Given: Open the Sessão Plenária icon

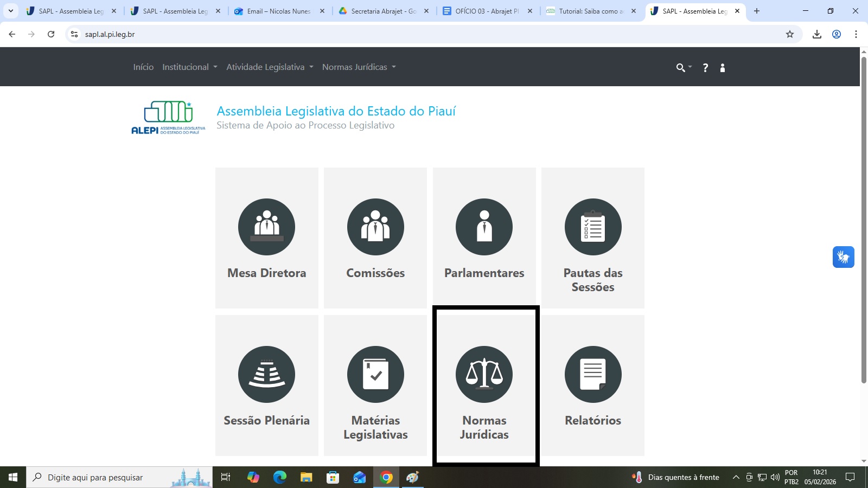Looking at the screenshot, I should pyautogui.click(x=266, y=375).
